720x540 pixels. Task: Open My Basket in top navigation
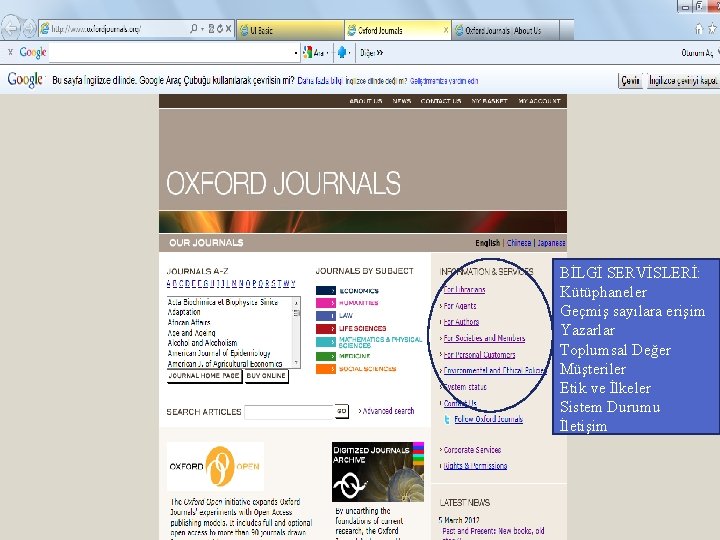point(489,101)
